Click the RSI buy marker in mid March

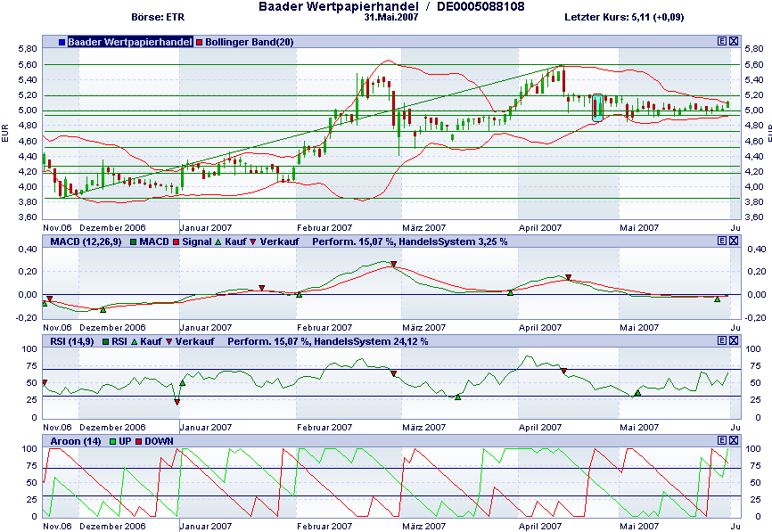458,397
